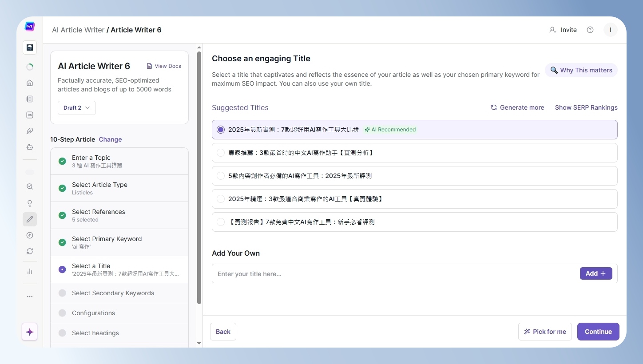Select the radio for 5款內容創作者必備 title
The height and width of the screenshot is (364, 643).
pyautogui.click(x=221, y=176)
